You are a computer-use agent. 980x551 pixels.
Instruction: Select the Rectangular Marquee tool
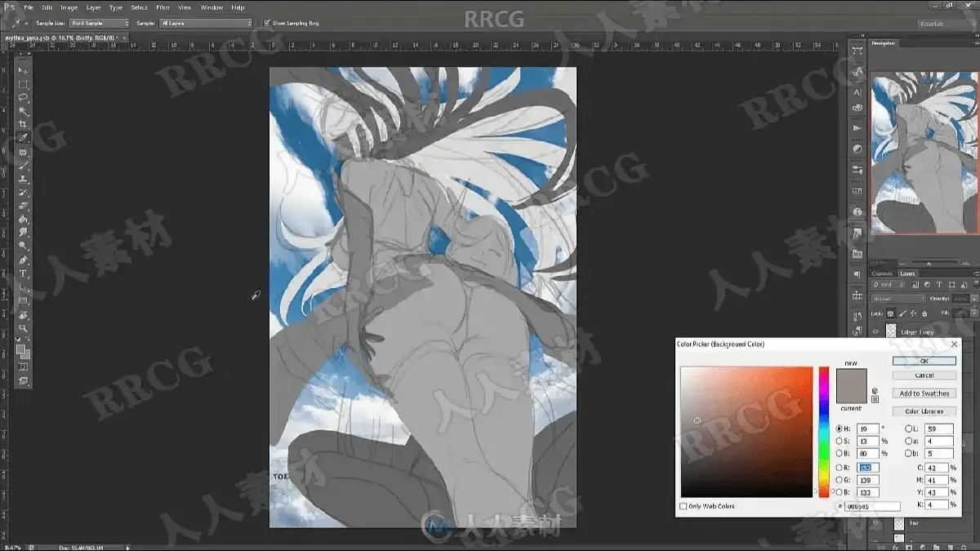click(x=24, y=85)
